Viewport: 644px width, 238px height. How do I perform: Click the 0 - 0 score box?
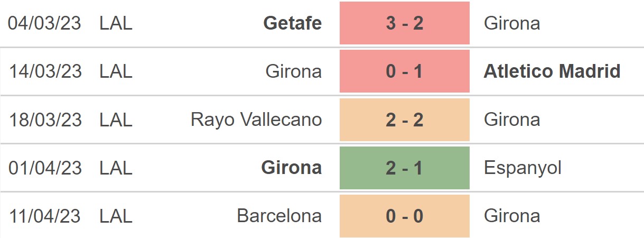(x=405, y=216)
